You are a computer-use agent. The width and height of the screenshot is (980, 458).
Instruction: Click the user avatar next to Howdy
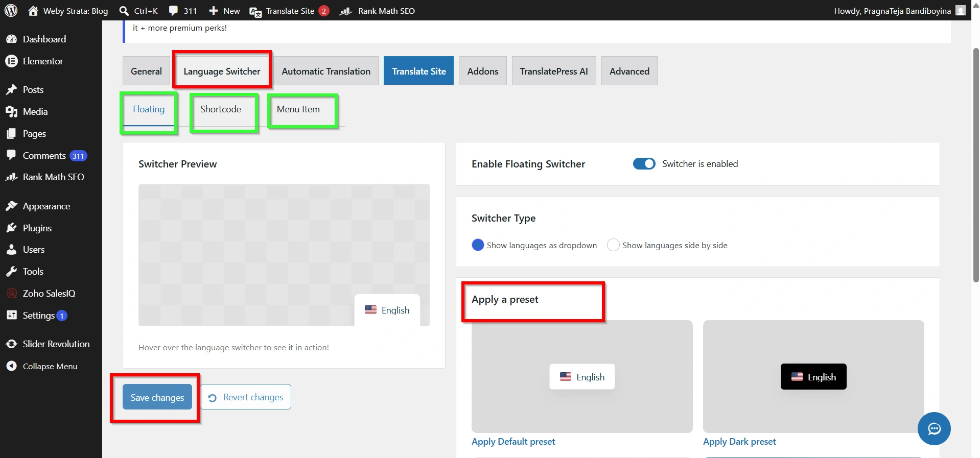(961, 10)
